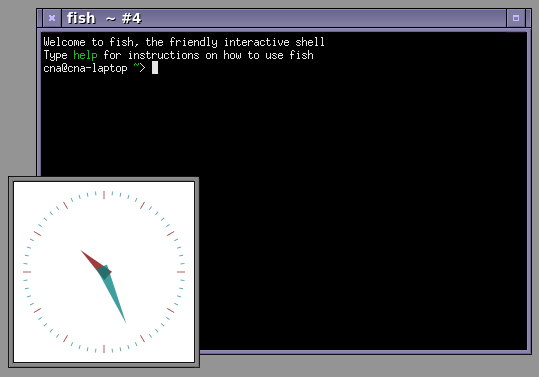Click the clock's red hour hand

[x=94, y=261]
